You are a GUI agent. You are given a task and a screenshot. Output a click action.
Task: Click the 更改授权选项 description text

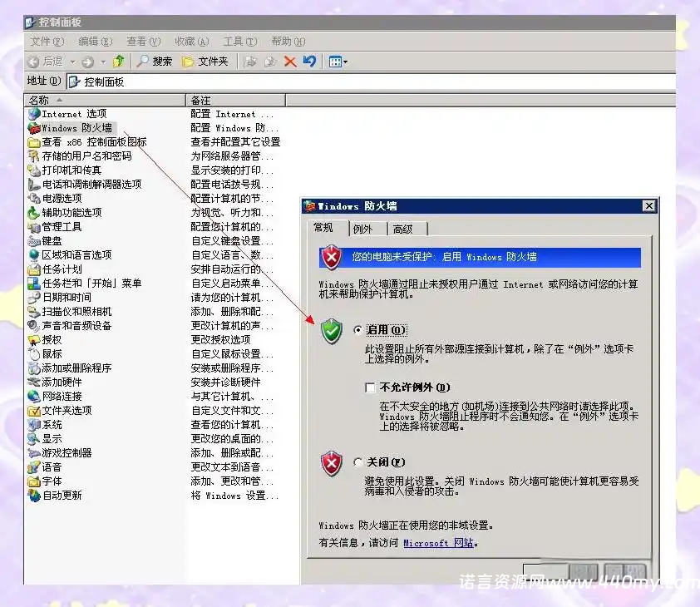[x=220, y=340]
